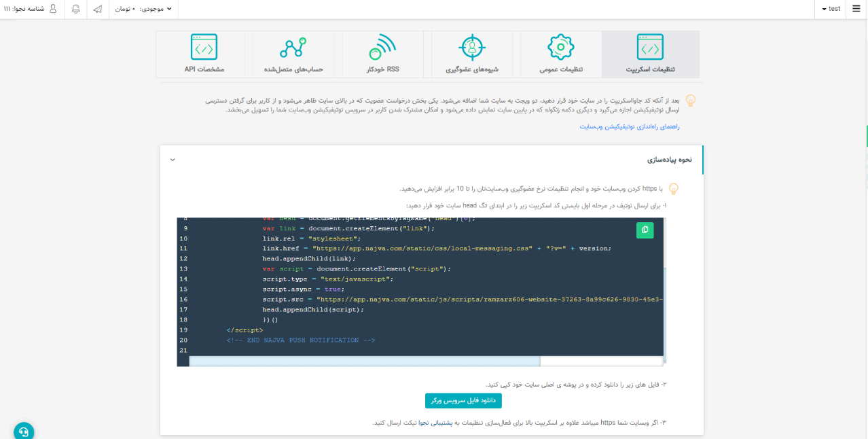Click the lightbulb tip icon beside intro text
Image resolution: width=868 pixels, height=439 pixels.
coord(690,101)
